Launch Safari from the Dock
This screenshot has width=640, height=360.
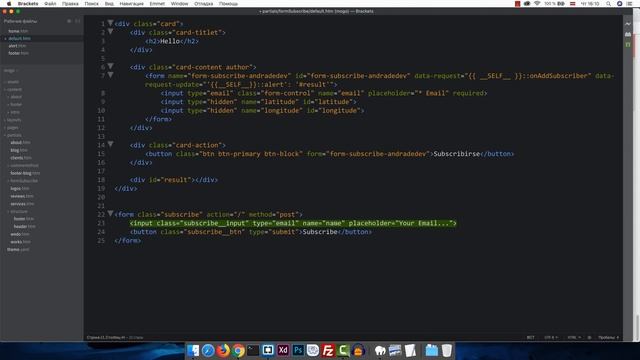208,350
